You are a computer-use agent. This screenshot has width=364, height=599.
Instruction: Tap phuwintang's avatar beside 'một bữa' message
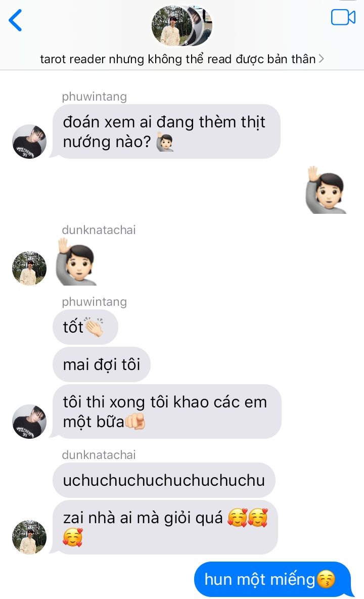(29, 422)
